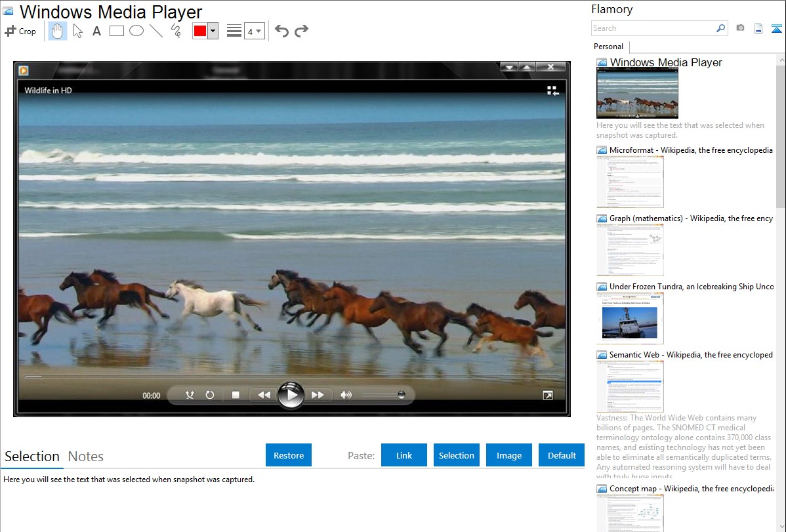Pick the ellipse drawing tool
The image size is (786, 532).
pos(136,31)
